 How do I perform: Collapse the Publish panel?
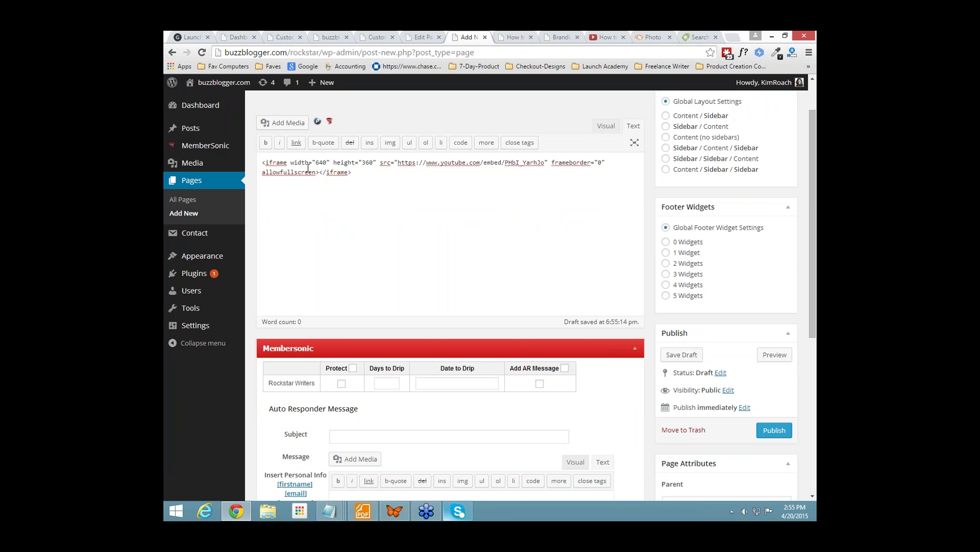click(788, 333)
